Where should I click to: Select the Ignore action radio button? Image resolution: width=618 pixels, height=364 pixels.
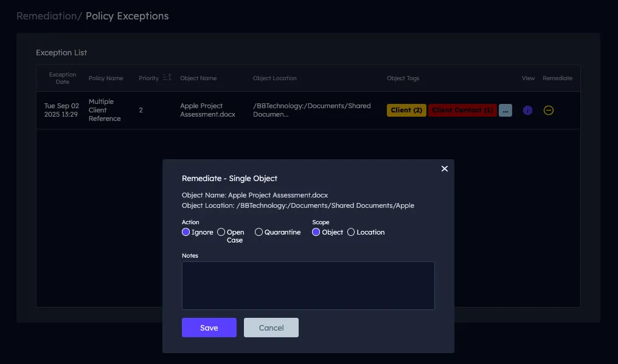(x=186, y=232)
